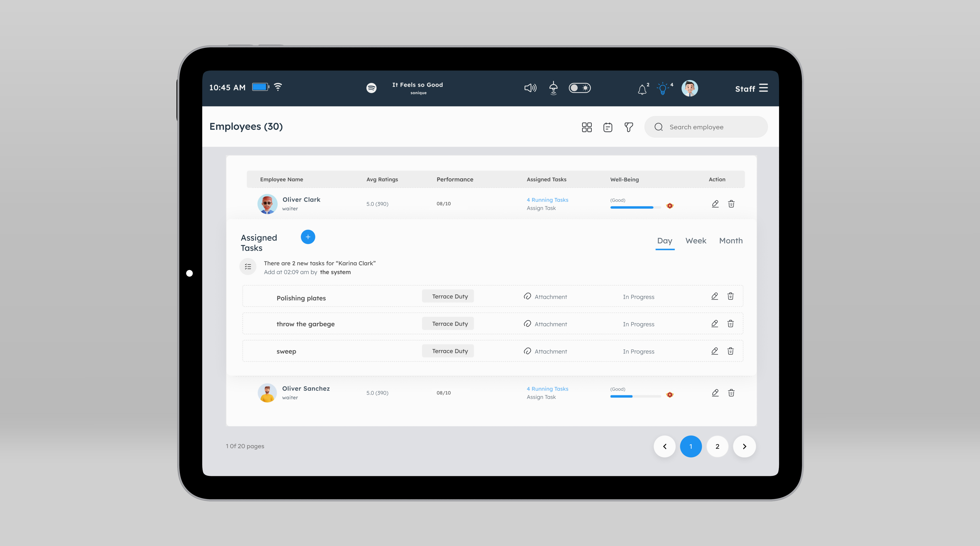Switch to the Week tab
This screenshot has width=980, height=546.
695,241
